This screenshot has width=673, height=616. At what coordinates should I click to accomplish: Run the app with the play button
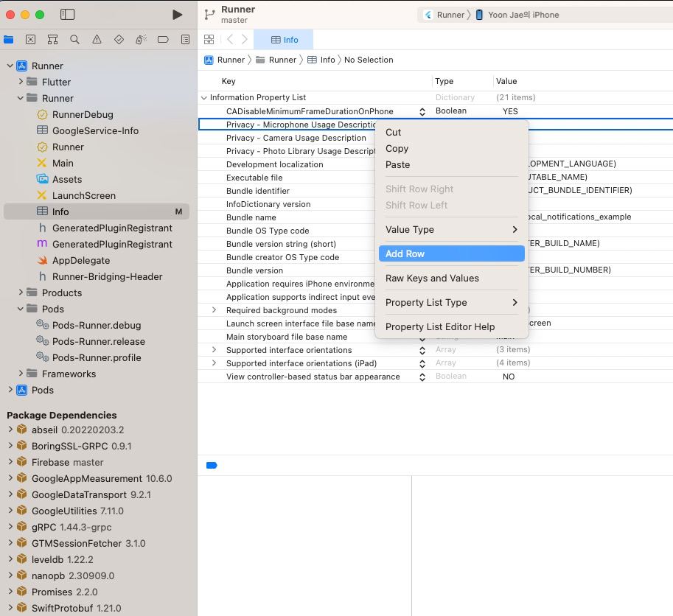click(177, 15)
